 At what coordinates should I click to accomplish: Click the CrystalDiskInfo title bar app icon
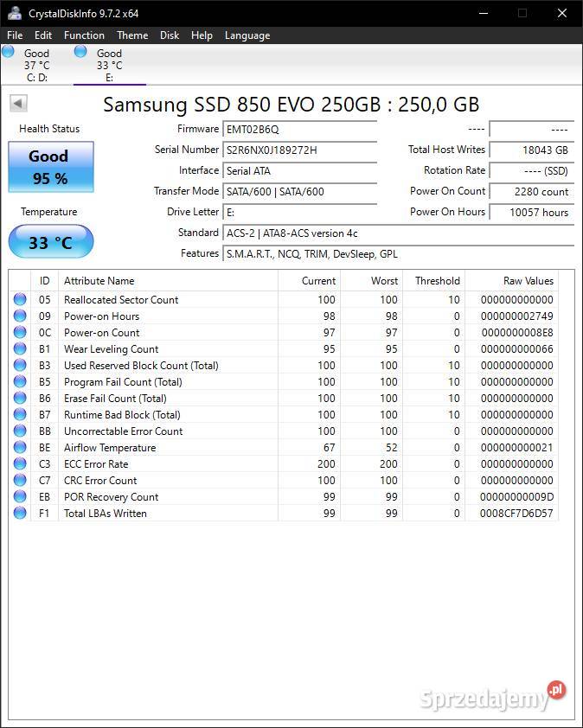tap(15, 13)
